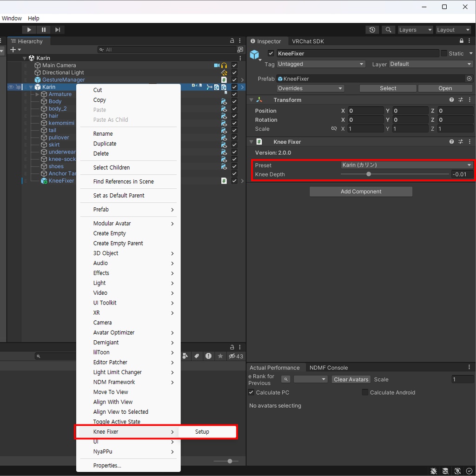This screenshot has height=476, width=476.
Task: Open the Tag dropdown set to Untagged
Action: point(321,64)
